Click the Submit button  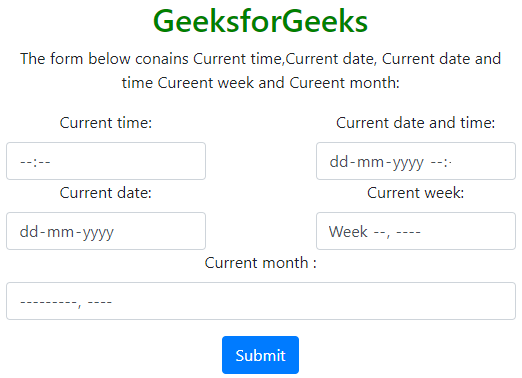tap(260, 355)
